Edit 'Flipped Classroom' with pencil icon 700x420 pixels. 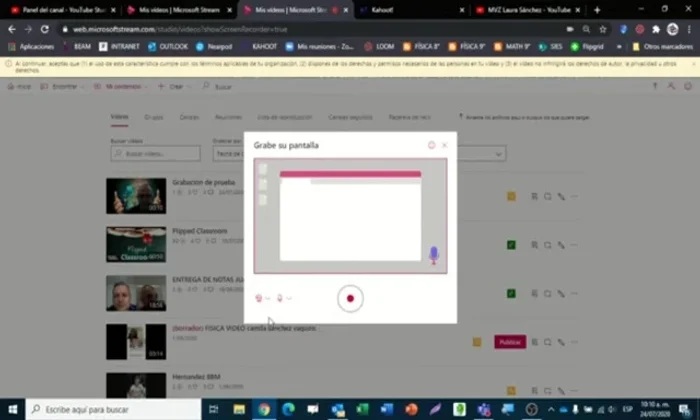[x=561, y=245]
